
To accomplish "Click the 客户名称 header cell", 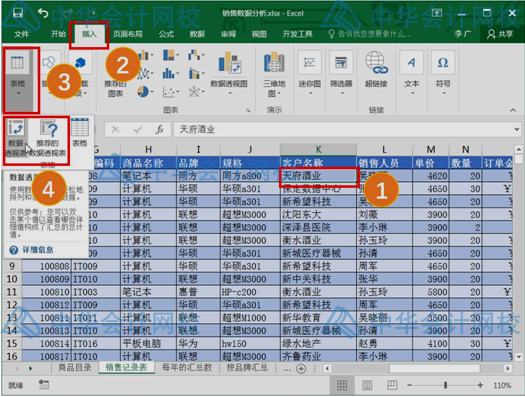I will coord(318,163).
